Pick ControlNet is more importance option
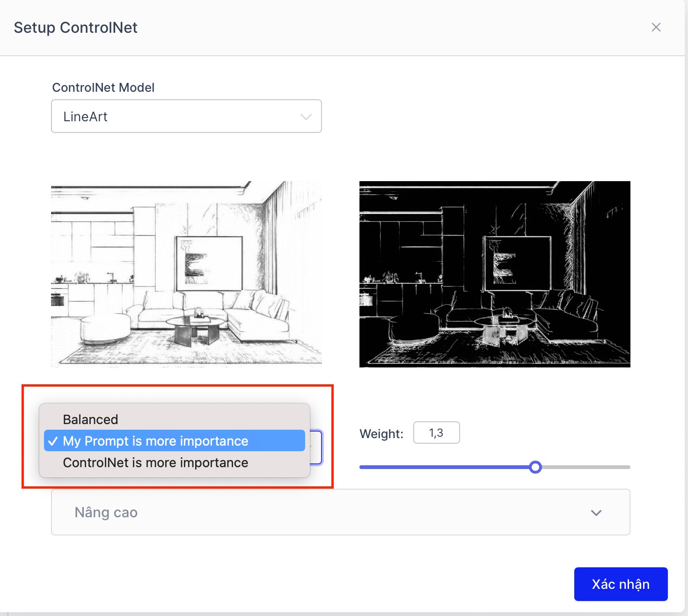 pyautogui.click(x=155, y=462)
